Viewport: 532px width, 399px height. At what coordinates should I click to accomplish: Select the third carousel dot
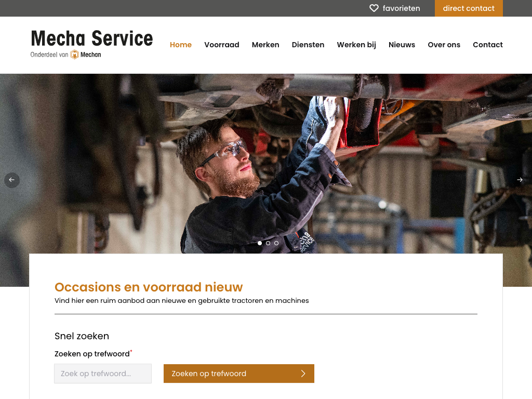pos(276,243)
